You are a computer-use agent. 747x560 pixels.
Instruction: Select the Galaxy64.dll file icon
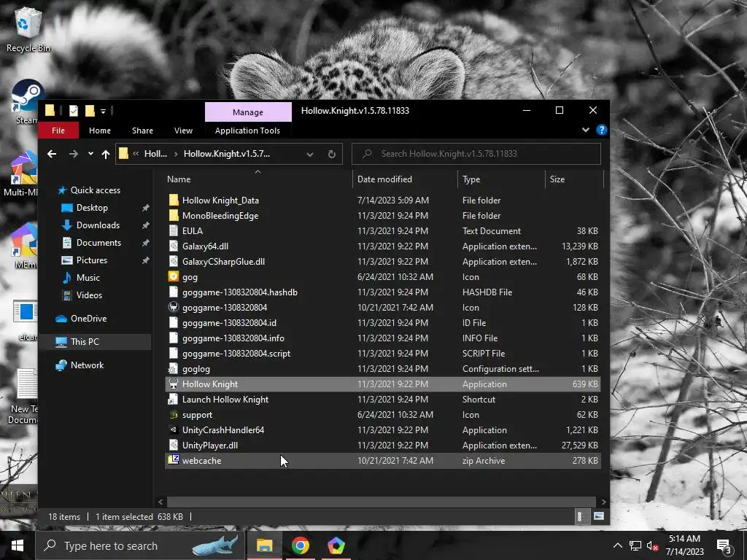(174, 246)
